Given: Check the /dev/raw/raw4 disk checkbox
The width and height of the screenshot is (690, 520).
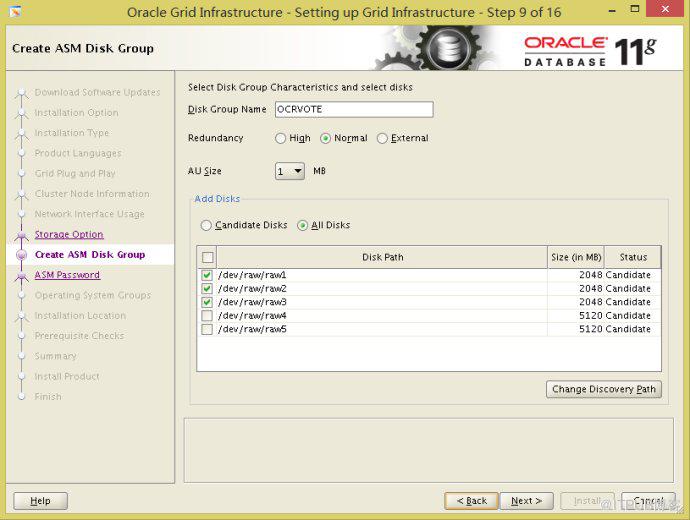Looking at the screenshot, I should pos(207,316).
